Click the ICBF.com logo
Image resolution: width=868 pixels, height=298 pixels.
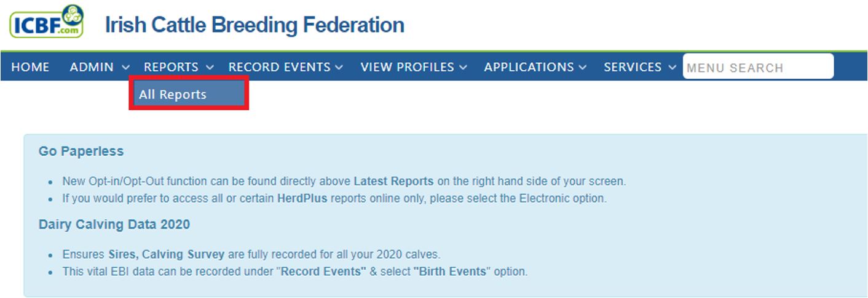click(47, 22)
